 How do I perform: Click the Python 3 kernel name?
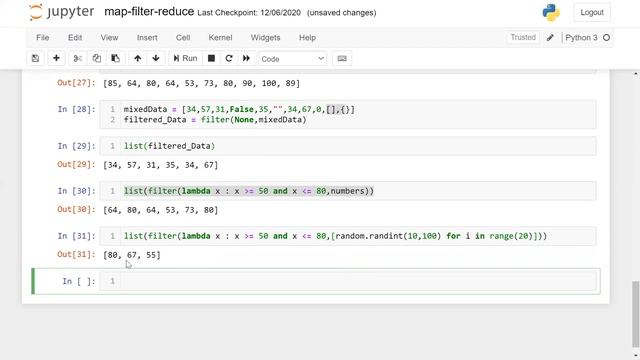581,38
